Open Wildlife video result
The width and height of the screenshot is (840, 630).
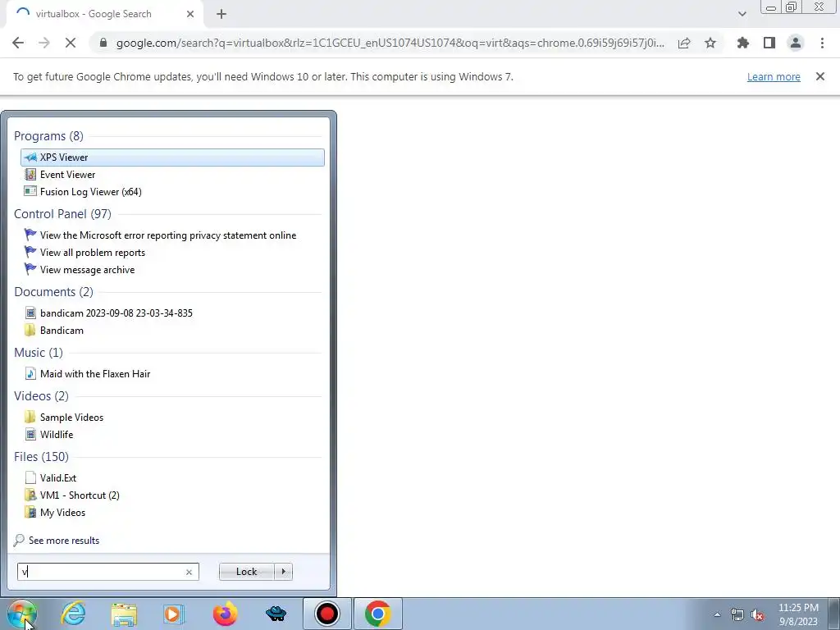tap(57, 435)
